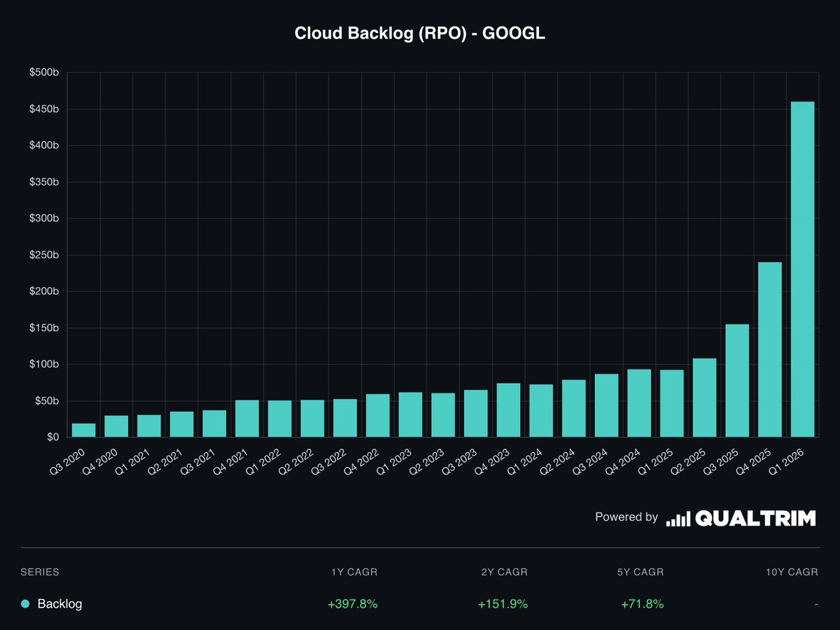This screenshot has height=630, width=840.
Task: Click the $250b axis label
Action: pyautogui.click(x=43, y=255)
